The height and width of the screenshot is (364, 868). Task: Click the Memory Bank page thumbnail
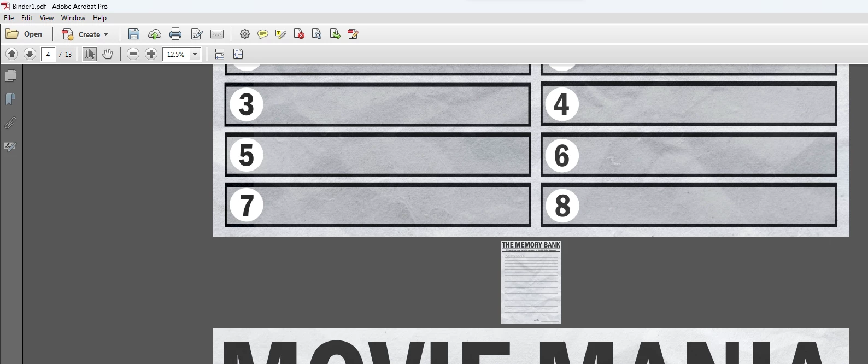(x=531, y=282)
